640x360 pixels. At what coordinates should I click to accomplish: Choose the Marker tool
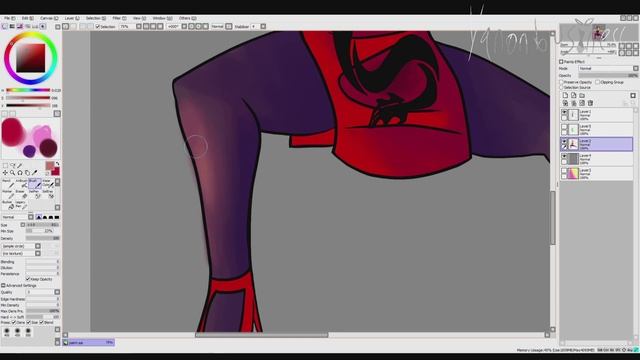(x=8, y=194)
